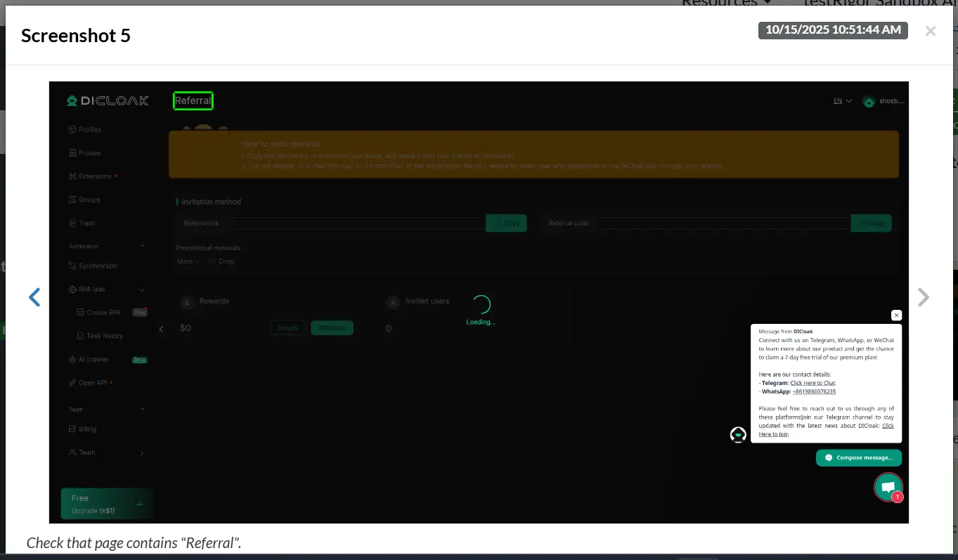958x560 pixels.
Task: Open the EN language dropdown
Action: [842, 101]
